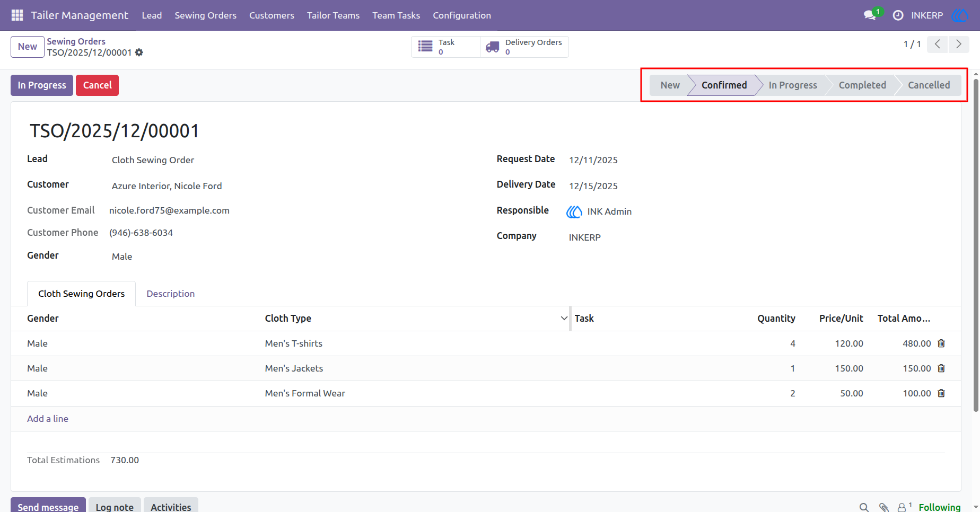Open the Lead menu
Screen dimensions: 980x512
click(x=152, y=15)
